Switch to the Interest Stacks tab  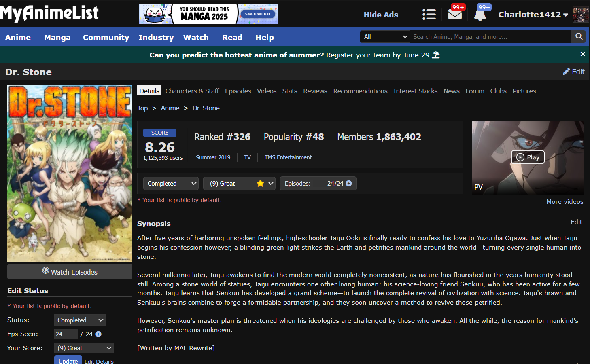point(416,91)
